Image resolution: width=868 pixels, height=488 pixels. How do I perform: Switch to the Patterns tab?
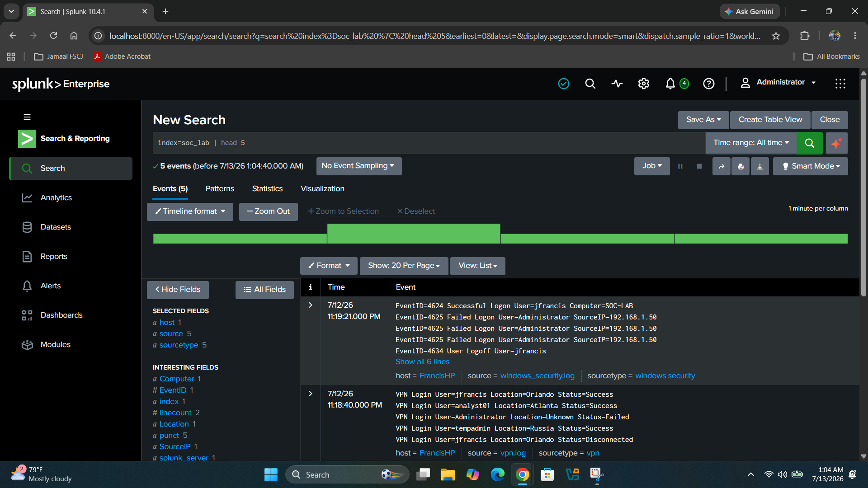coord(220,189)
